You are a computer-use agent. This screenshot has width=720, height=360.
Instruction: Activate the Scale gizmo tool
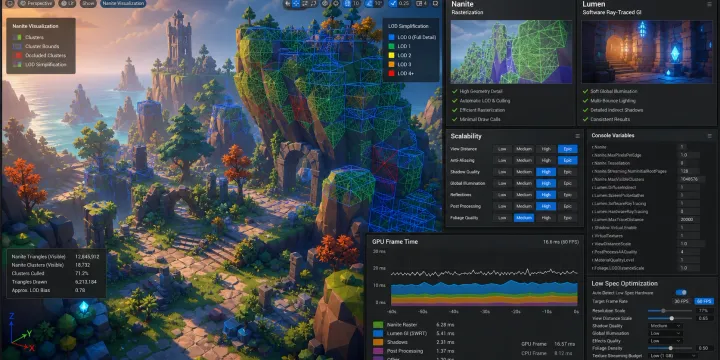pyautogui.click(x=313, y=3)
